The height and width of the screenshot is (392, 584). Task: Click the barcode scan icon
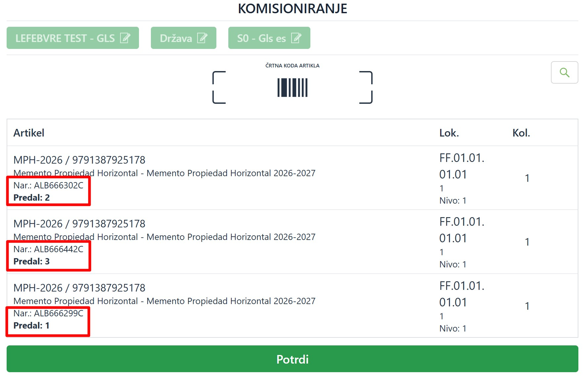pyautogui.click(x=292, y=88)
